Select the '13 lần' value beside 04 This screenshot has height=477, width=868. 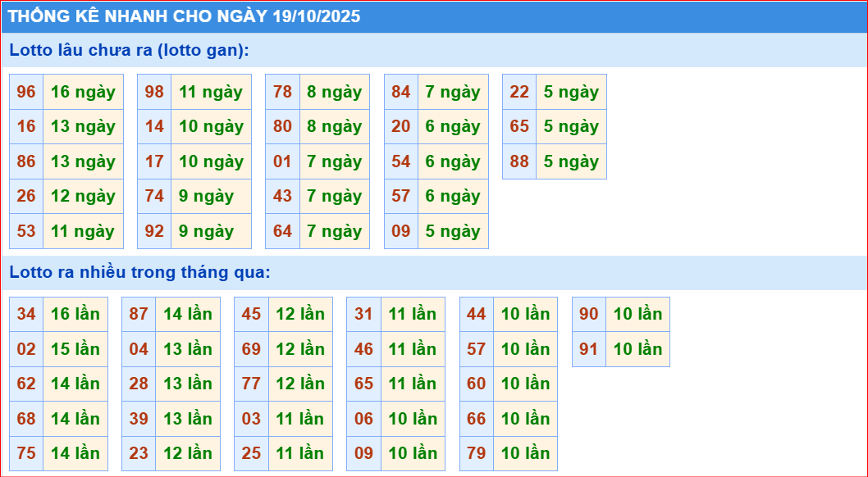(188, 349)
